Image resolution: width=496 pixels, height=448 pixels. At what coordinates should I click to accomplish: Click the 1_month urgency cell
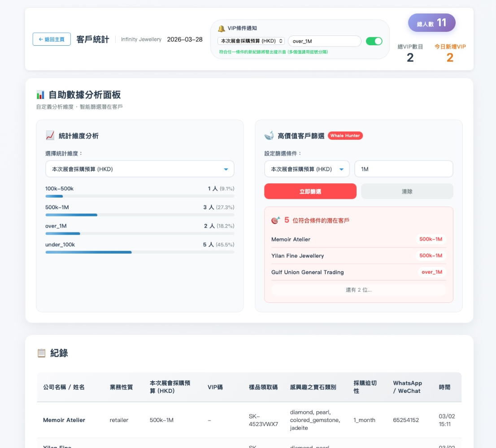[x=365, y=420]
